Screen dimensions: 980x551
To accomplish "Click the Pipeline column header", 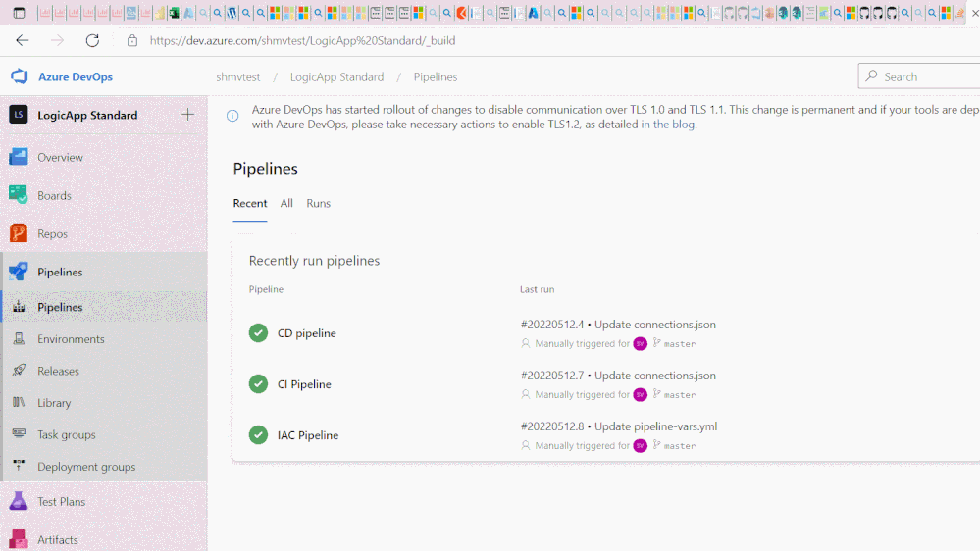I will (266, 289).
